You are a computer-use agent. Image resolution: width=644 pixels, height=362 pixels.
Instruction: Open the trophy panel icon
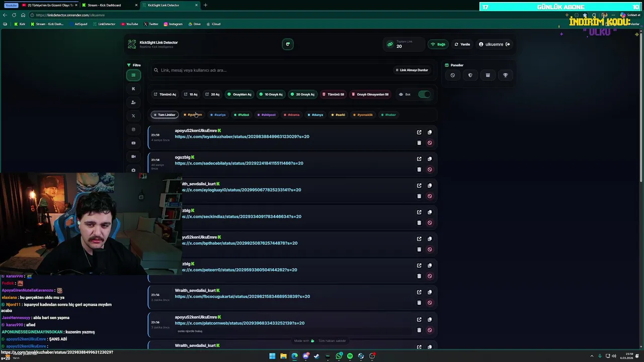tap(505, 75)
